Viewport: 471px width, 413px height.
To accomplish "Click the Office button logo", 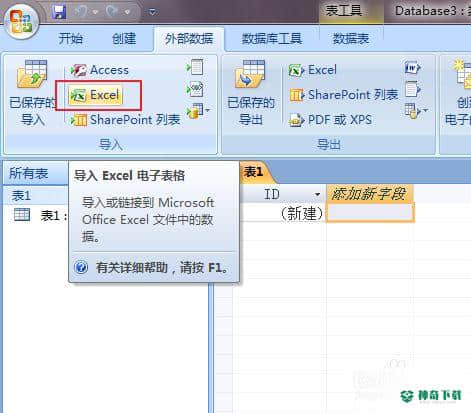I will 22,22.
